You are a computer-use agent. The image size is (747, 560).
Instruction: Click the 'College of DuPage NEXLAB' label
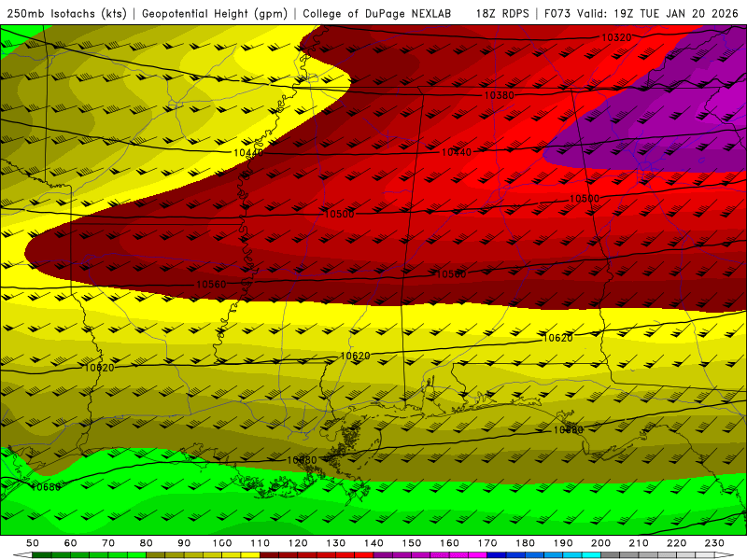click(377, 13)
